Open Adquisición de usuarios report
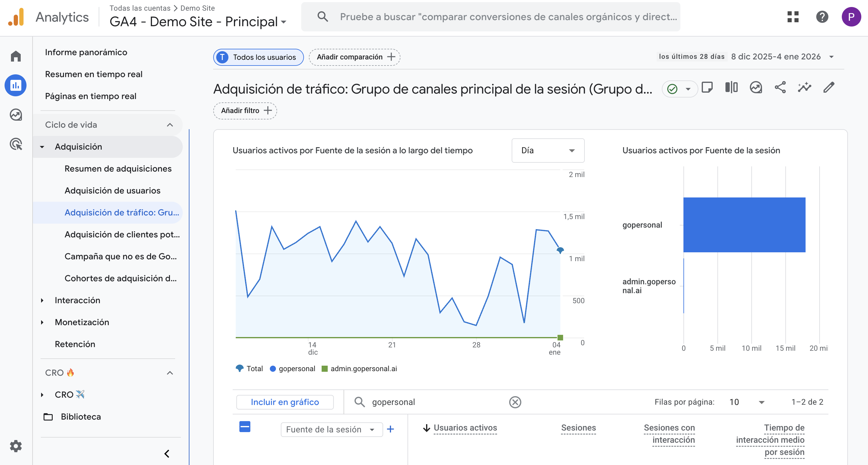 pos(112,190)
